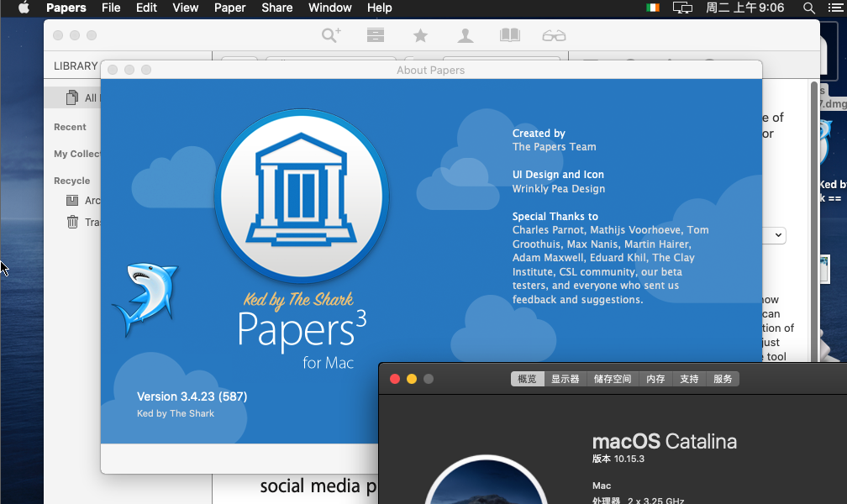The width and height of the screenshot is (847, 504).
Task: Click the vertical scrollbar in Papers window
Action: 814,220
